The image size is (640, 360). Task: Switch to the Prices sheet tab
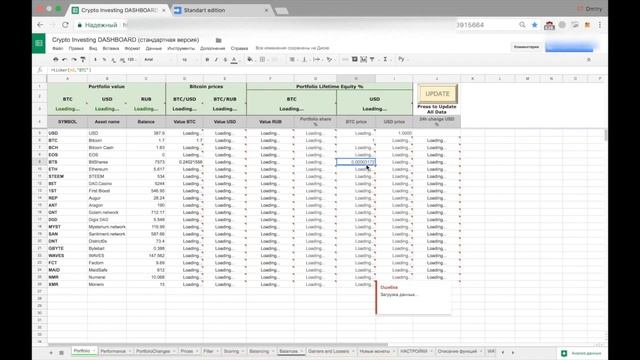tap(189, 351)
